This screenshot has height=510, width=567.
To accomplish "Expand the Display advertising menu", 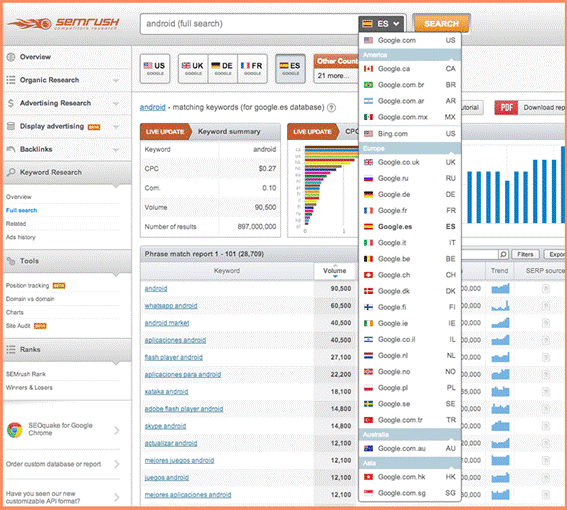I will [116, 127].
